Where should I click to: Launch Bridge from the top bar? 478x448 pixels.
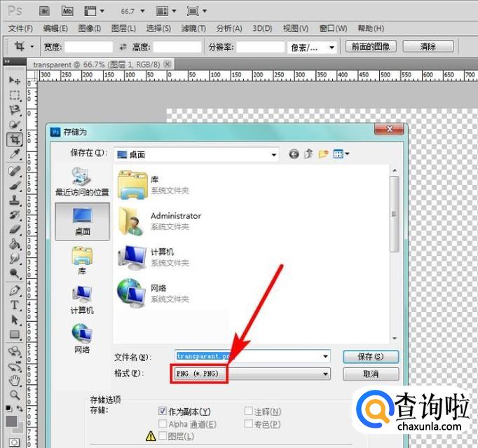pyautogui.click(x=45, y=11)
